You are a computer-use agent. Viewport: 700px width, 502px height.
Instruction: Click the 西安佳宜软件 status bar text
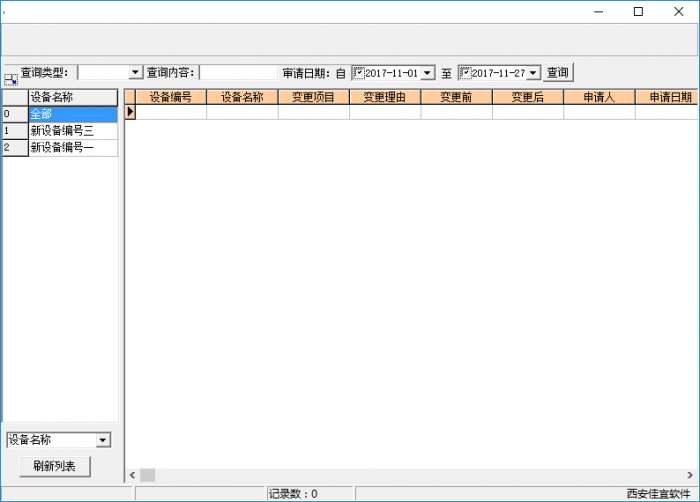click(658, 494)
